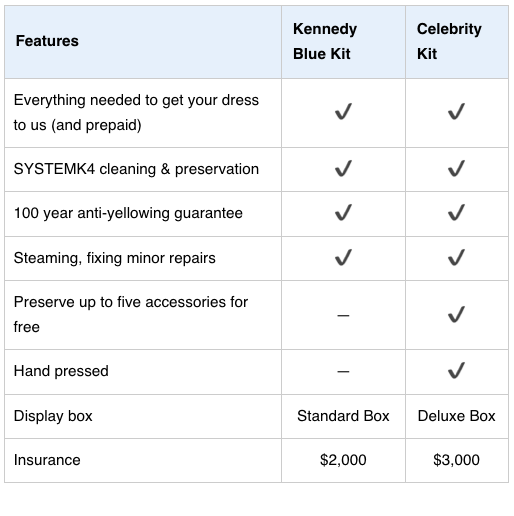Click the $3,000 insurance value
Viewport: 514px width, 516px height.
[456, 460]
